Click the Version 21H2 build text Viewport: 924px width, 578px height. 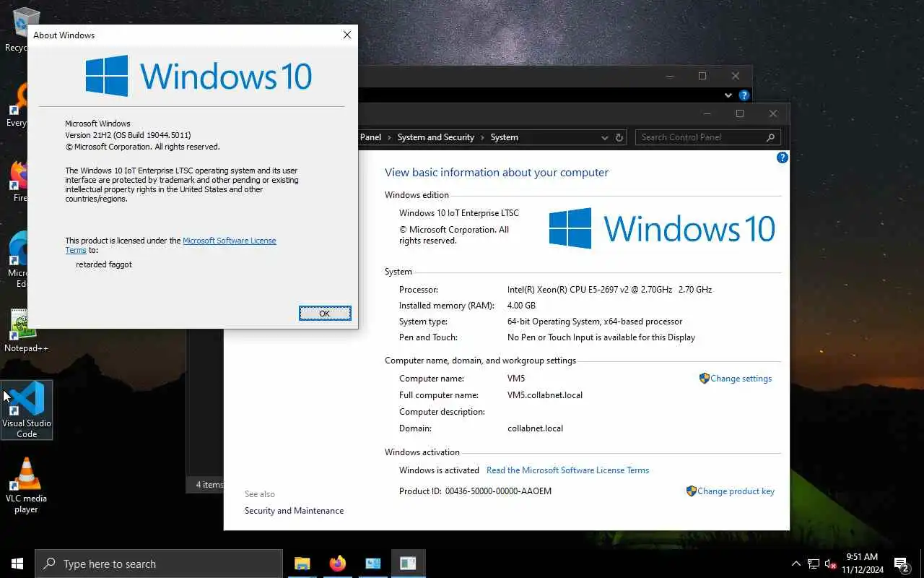tap(128, 135)
